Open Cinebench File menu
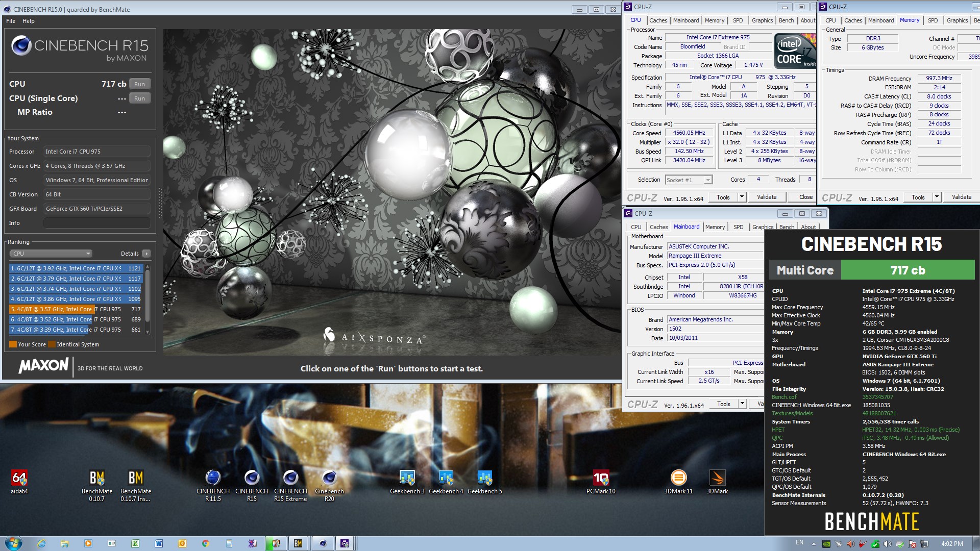Viewport: 980px width, 551px height. coord(11,21)
